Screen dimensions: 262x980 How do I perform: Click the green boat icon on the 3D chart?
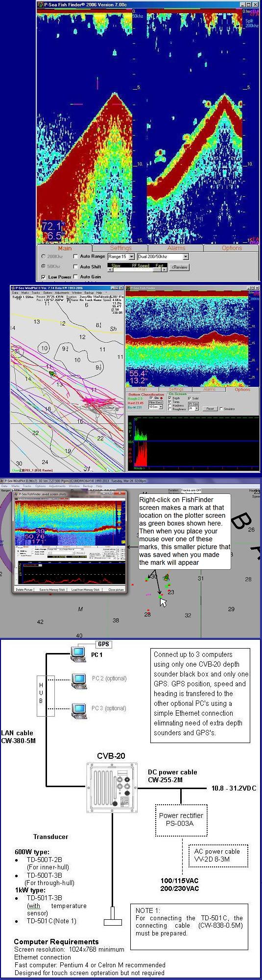167,577
